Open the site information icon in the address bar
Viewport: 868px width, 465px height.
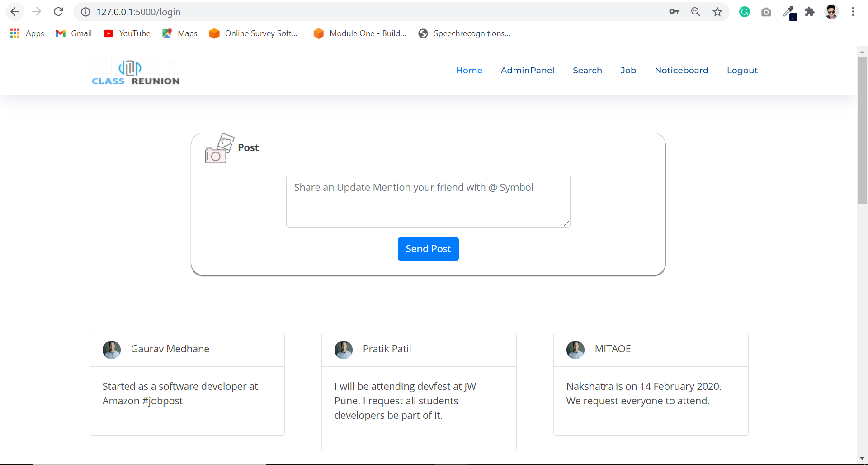tap(85, 12)
